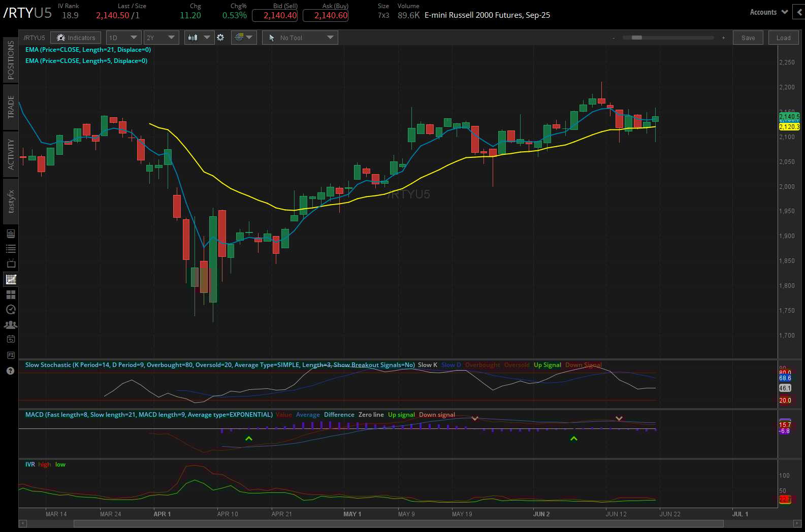Image resolution: width=805 pixels, height=532 pixels.
Task: Switch to the Positions tab
Action: (x=11, y=60)
